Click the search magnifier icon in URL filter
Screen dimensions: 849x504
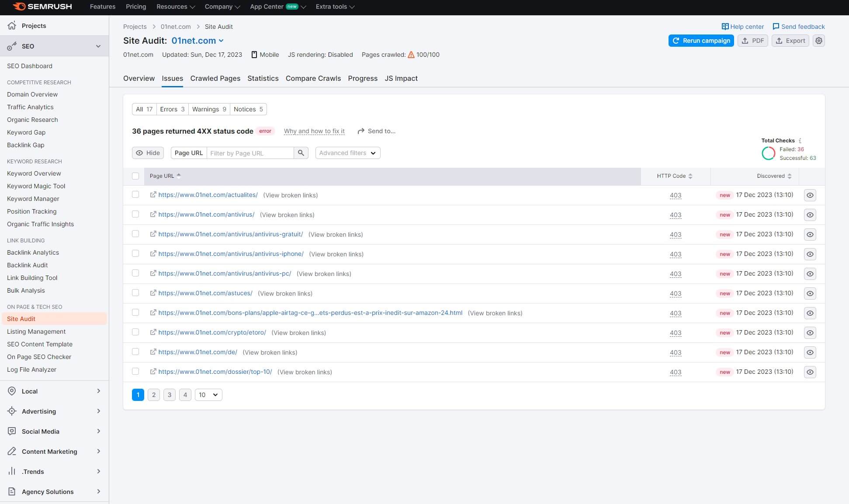(x=301, y=152)
